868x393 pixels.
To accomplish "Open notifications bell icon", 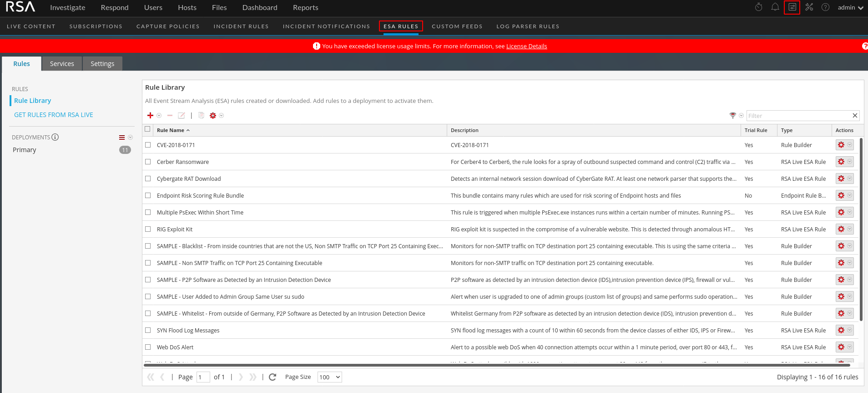I will coord(775,7).
